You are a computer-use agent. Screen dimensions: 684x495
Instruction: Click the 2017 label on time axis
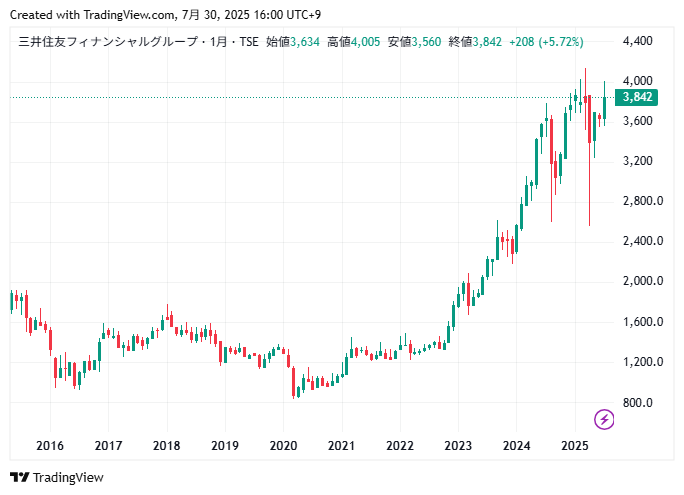pyautogui.click(x=108, y=446)
